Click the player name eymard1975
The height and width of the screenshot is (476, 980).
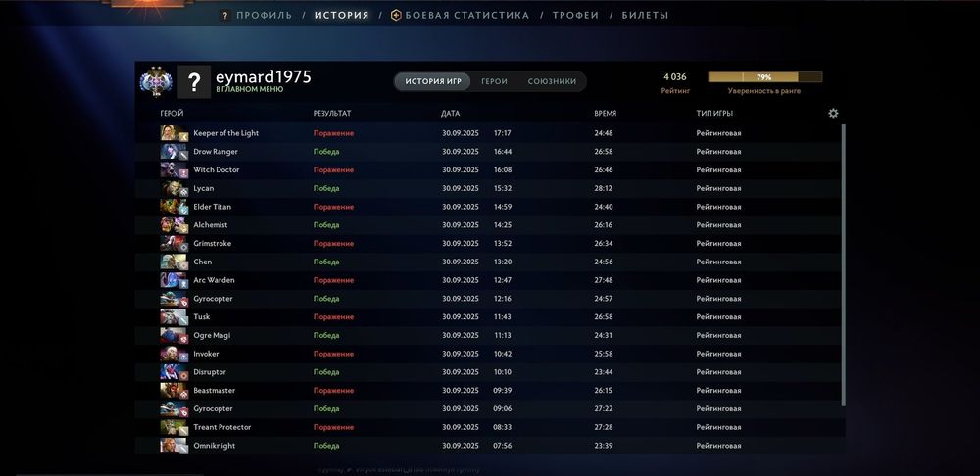[x=263, y=76]
